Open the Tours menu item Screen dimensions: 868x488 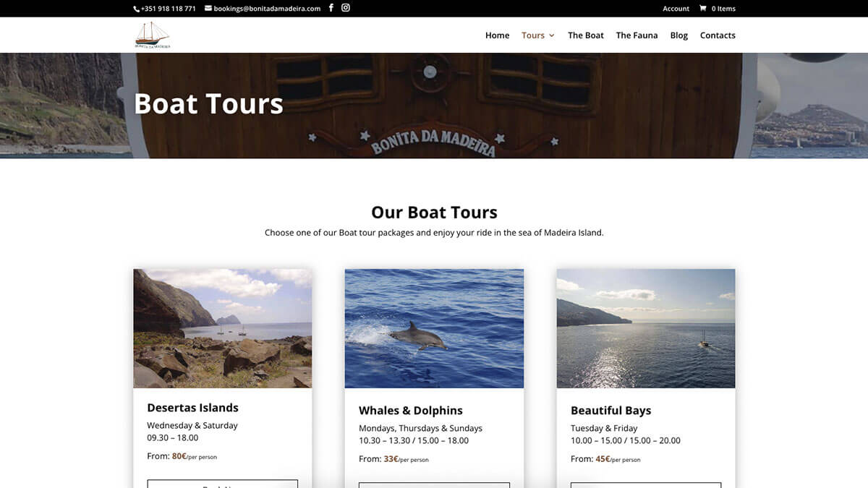tap(533, 35)
